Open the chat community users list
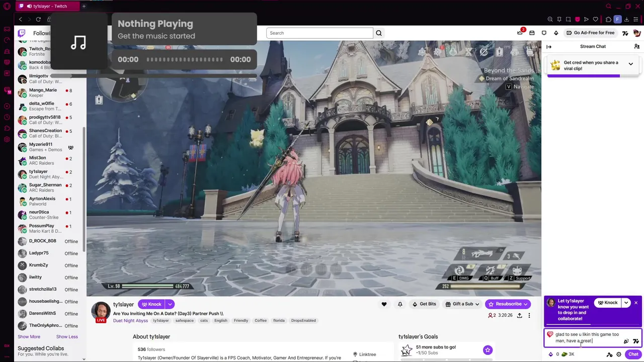 tap(636, 46)
